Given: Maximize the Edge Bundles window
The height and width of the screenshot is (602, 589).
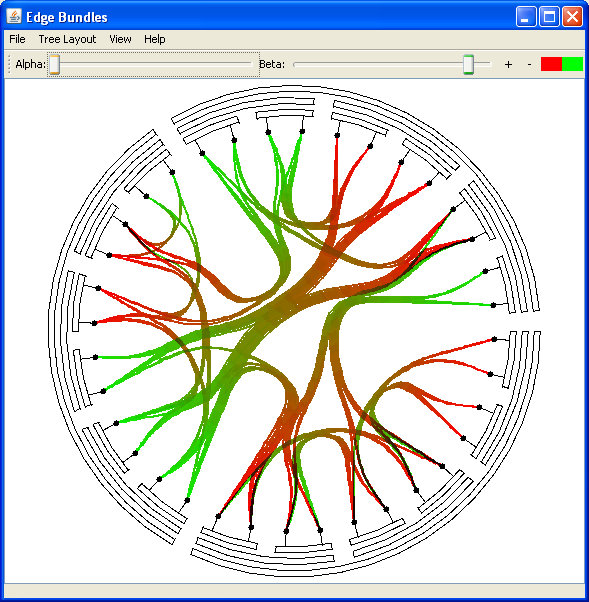Looking at the screenshot, I should (x=549, y=17).
